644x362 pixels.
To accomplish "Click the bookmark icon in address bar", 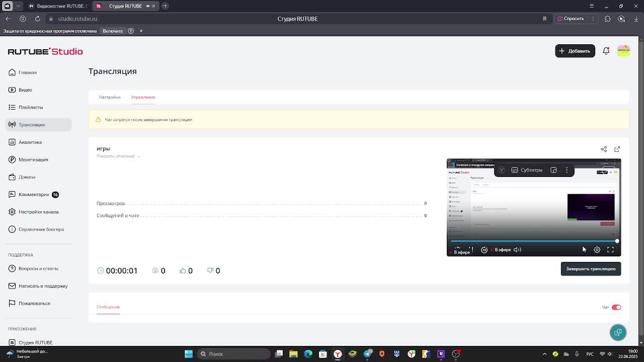I will (544, 19).
